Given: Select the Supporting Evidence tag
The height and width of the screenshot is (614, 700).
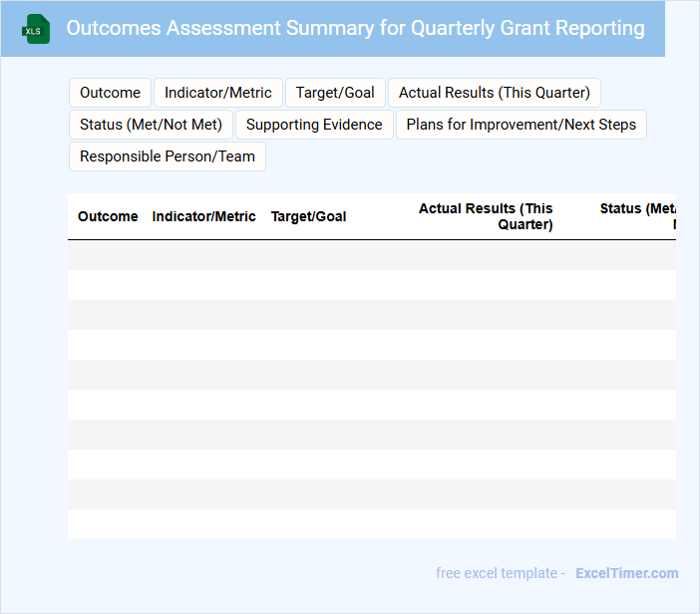Looking at the screenshot, I should pos(314,125).
